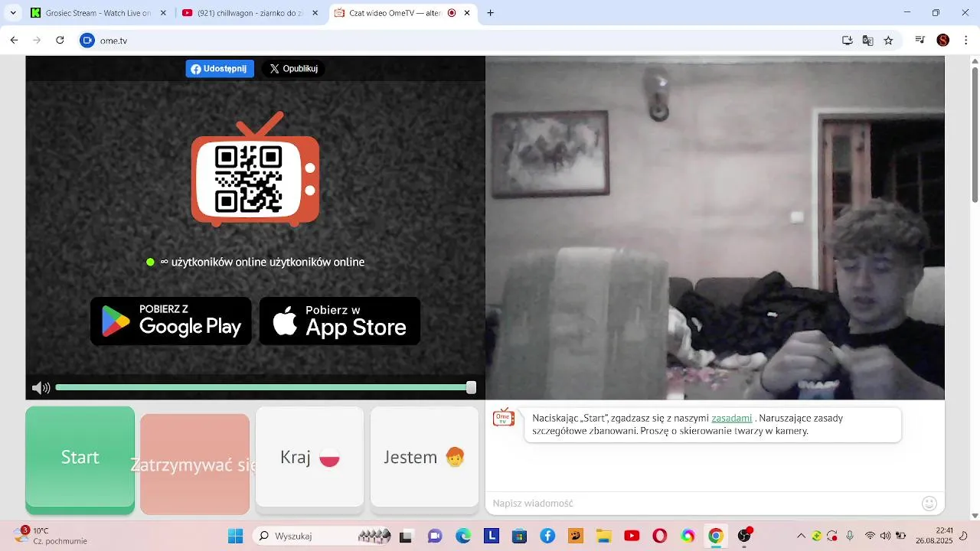Screen dimensions: 980x551
Task: Click the Zatrzymywać się stop button
Action: (194, 464)
